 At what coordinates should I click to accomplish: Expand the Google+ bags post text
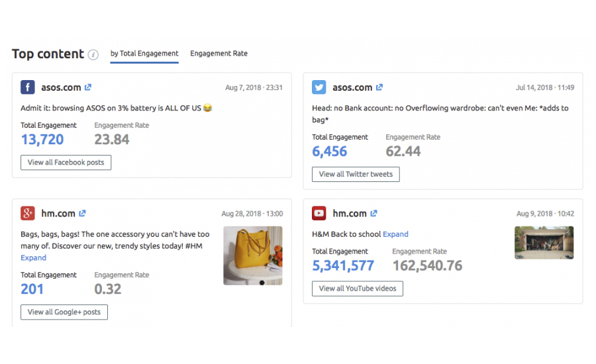34,257
